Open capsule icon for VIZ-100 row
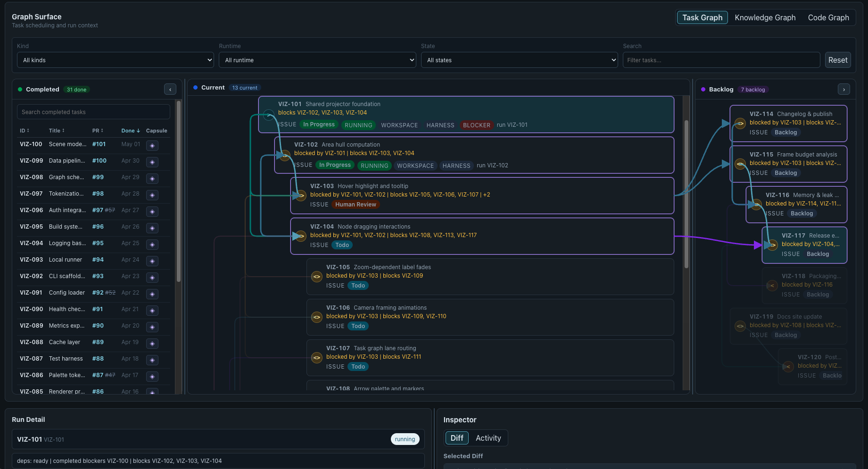The width and height of the screenshot is (868, 469). [x=152, y=146]
